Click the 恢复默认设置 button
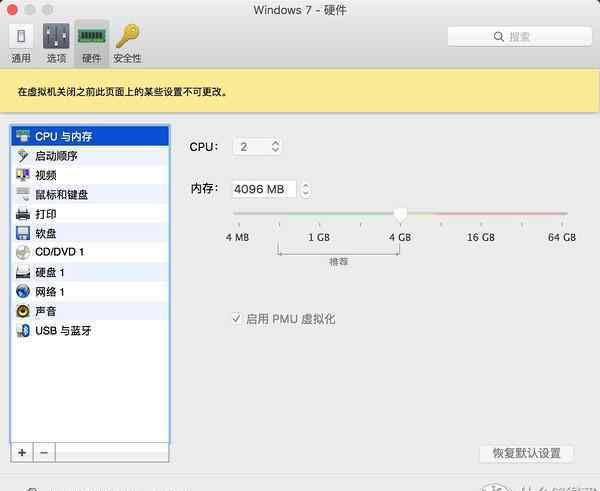 coord(526,453)
